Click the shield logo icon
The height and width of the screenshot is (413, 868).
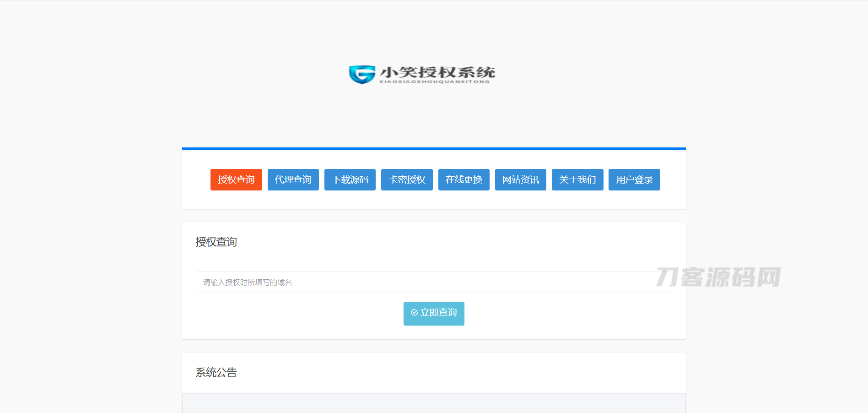click(361, 74)
